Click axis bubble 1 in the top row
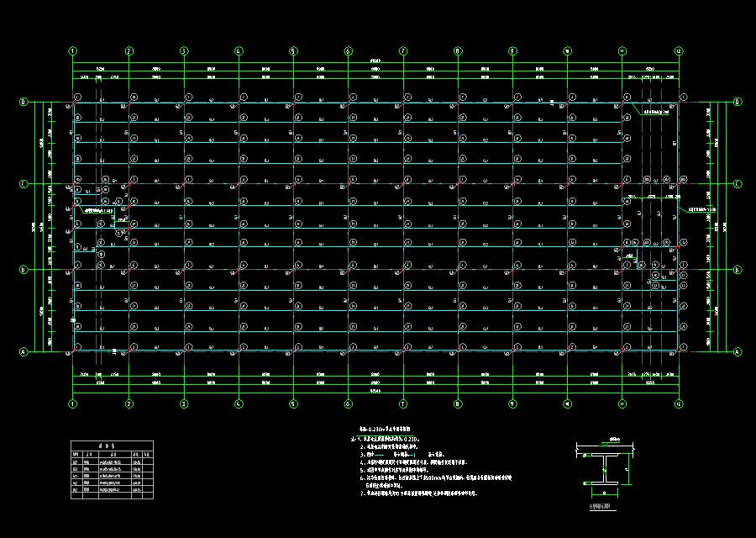756x538 pixels. tap(74, 50)
